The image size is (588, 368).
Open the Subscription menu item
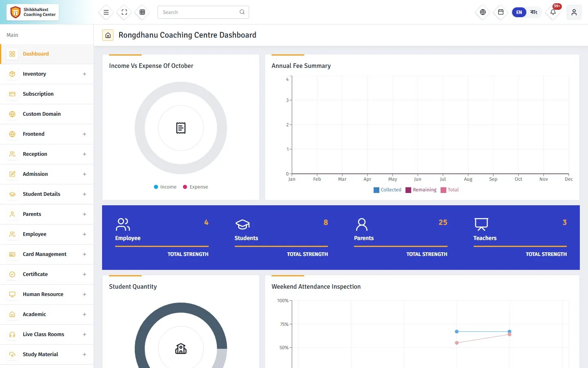[x=47, y=94]
